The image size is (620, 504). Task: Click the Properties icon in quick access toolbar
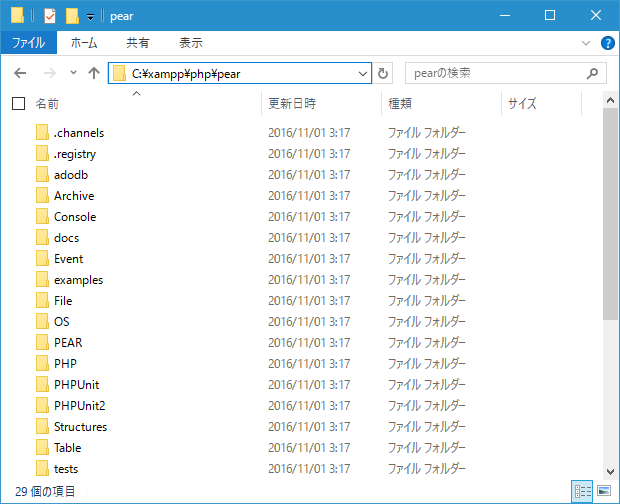pos(50,16)
